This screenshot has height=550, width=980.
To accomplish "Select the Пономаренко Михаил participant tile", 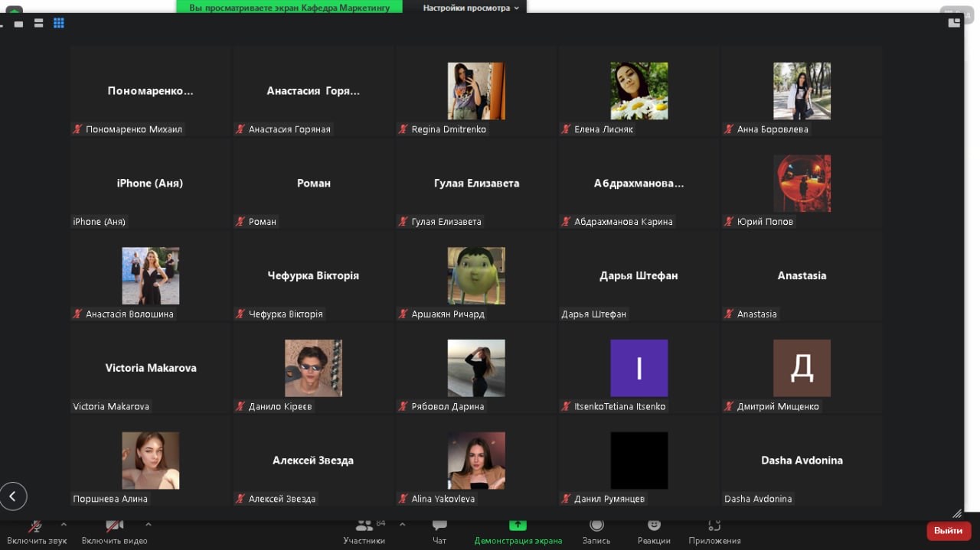I will click(x=151, y=91).
